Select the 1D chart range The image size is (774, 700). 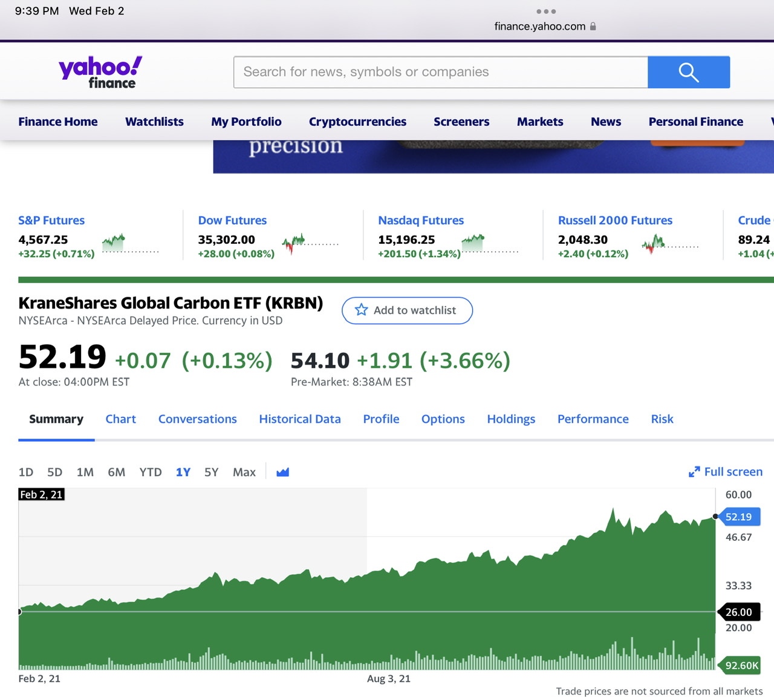point(26,472)
